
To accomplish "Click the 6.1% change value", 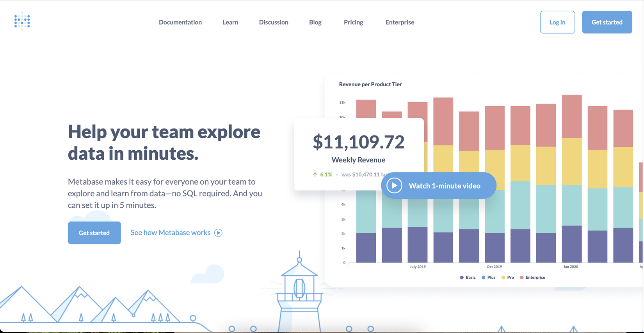I will pyautogui.click(x=326, y=175).
